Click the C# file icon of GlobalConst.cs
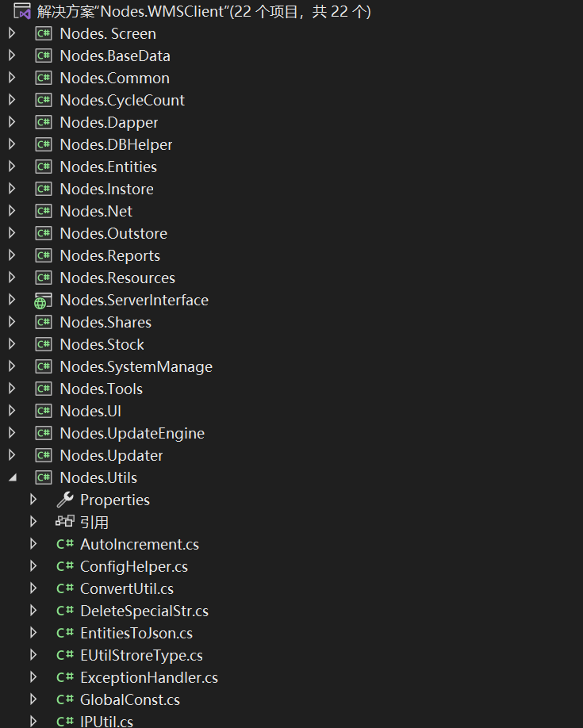 tap(65, 699)
